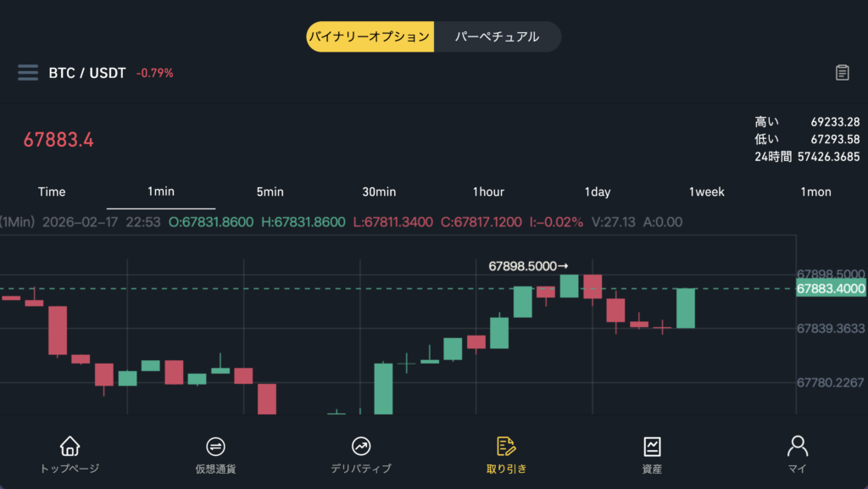The width and height of the screenshot is (868, 489).
Task: Open BTC / USDT pair selector
Action: 86,73
